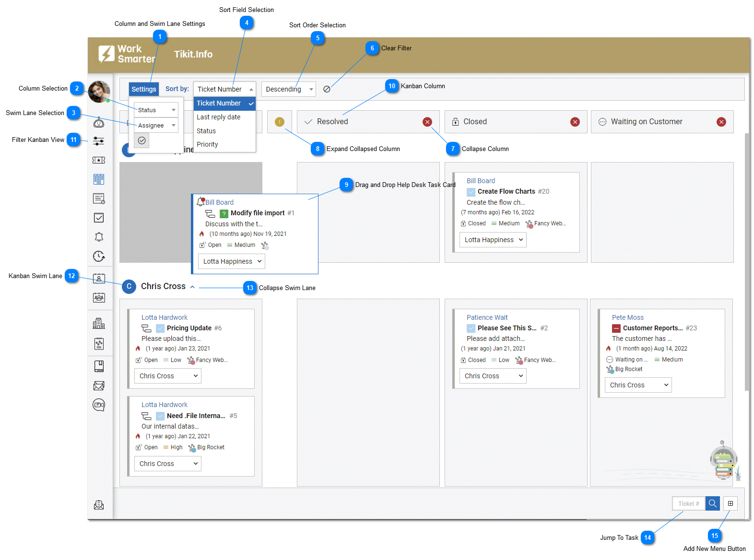Open Chris Cross assignee dropdown on Pricing Update
This screenshot has width=754, height=560.
coord(168,376)
